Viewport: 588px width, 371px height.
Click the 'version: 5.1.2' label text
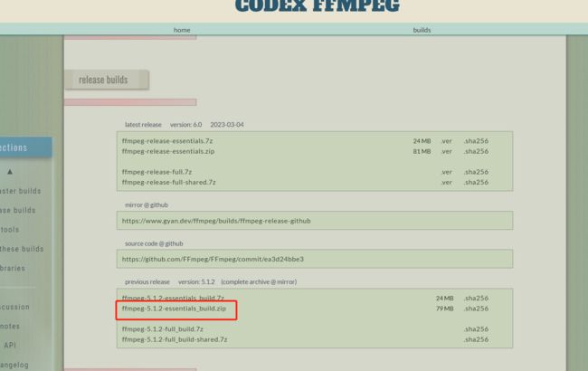pyautogui.click(x=196, y=281)
